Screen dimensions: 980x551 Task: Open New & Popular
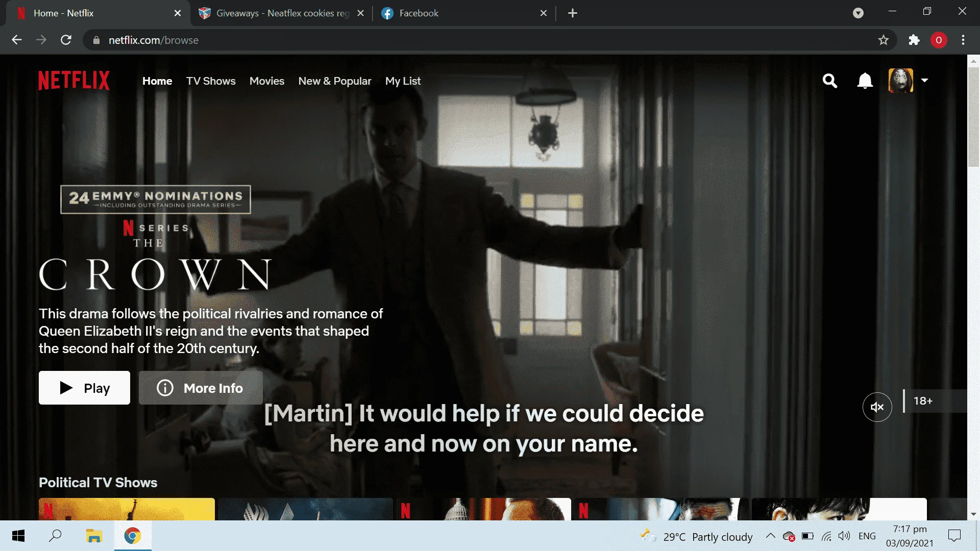[335, 81]
